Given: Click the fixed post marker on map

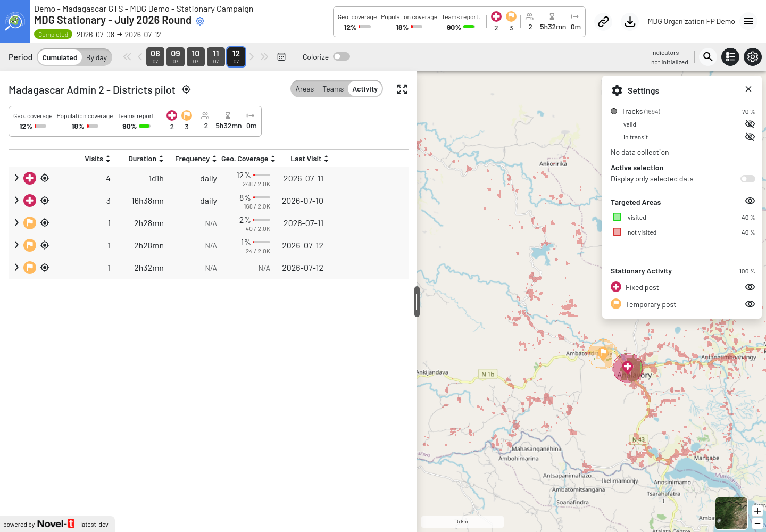Looking at the screenshot, I should pos(628,366).
